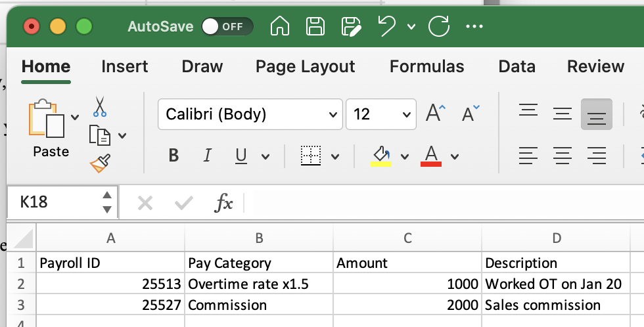Open the Draw ribbon tab
This screenshot has width=644, height=327.
tap(202, 66)
